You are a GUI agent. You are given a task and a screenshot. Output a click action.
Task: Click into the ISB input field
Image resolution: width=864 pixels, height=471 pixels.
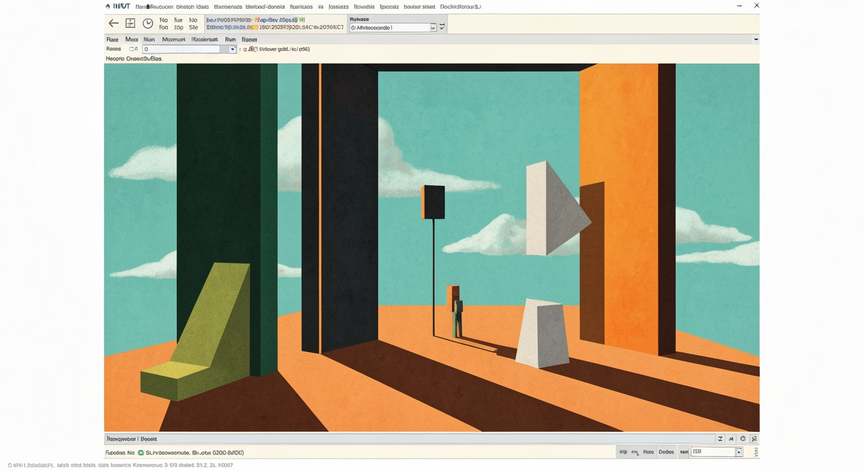[713, 452]
